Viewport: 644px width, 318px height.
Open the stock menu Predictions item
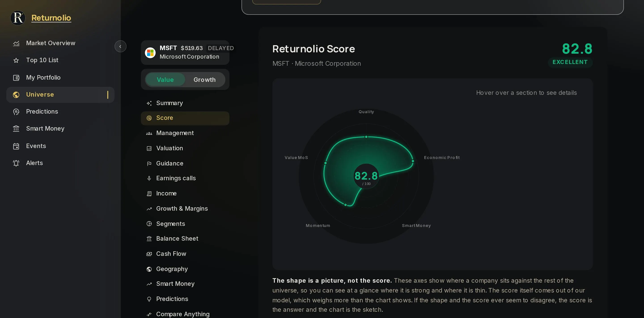(185, 299)
